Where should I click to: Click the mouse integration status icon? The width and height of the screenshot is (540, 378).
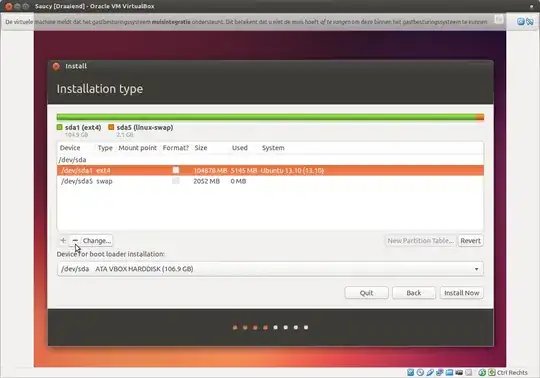[482, 372]
